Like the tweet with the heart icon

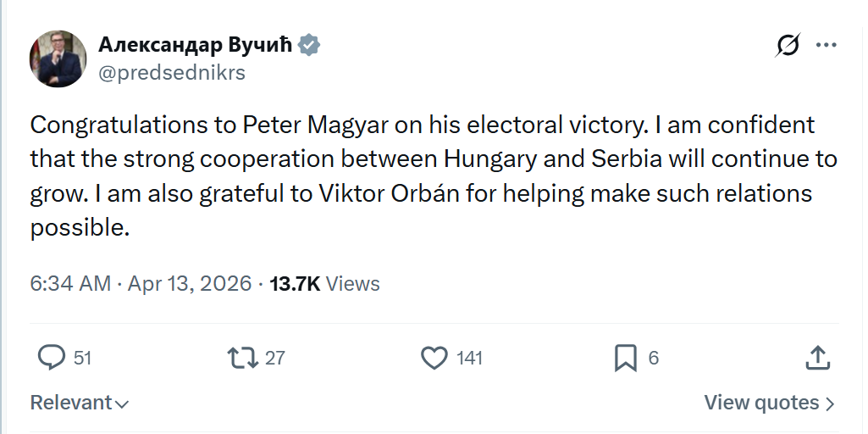click(434, 358)
